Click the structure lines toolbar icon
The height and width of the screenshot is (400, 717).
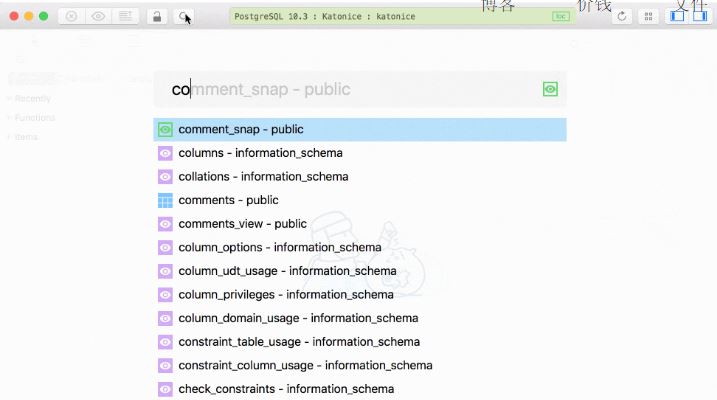pos(125,16)
